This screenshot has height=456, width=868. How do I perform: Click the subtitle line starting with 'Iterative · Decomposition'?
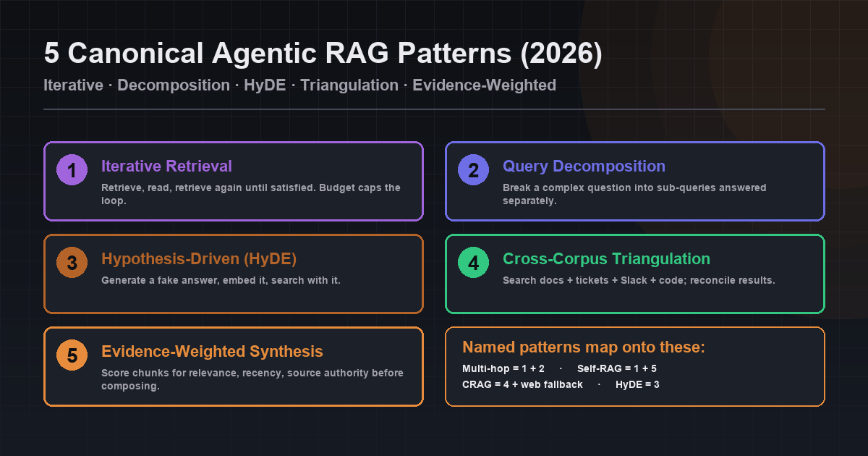(x=299, y=85)
